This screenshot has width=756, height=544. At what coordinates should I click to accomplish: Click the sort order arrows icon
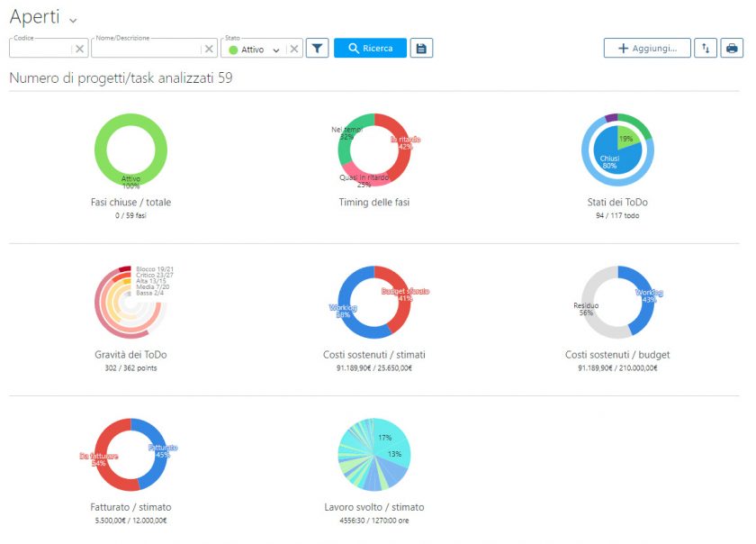click(706, 49)
